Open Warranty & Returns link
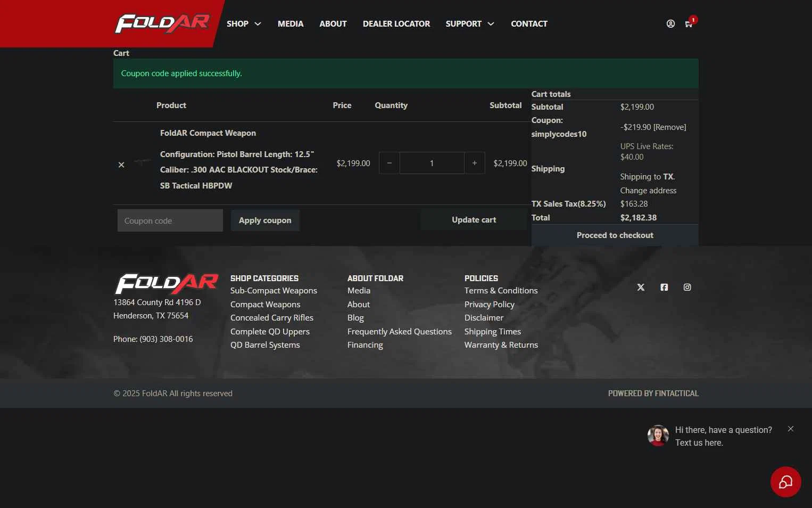The width and height of the screenshot is (812, 508). (501, 345)
